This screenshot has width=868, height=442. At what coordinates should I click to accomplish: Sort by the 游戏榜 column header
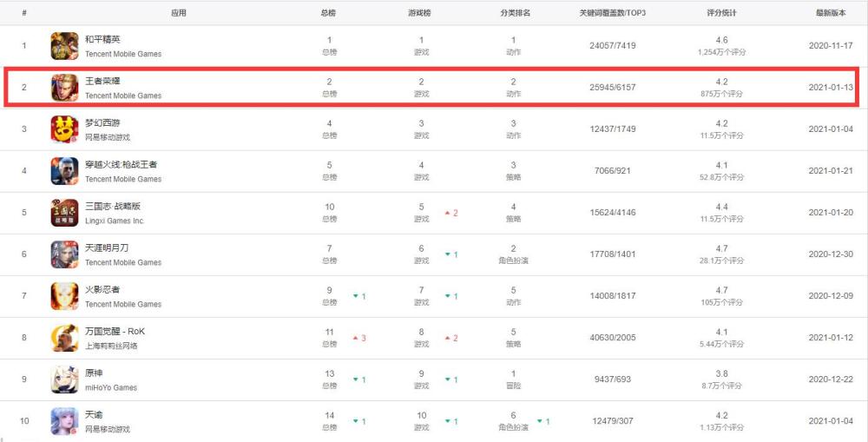point(419,13)
